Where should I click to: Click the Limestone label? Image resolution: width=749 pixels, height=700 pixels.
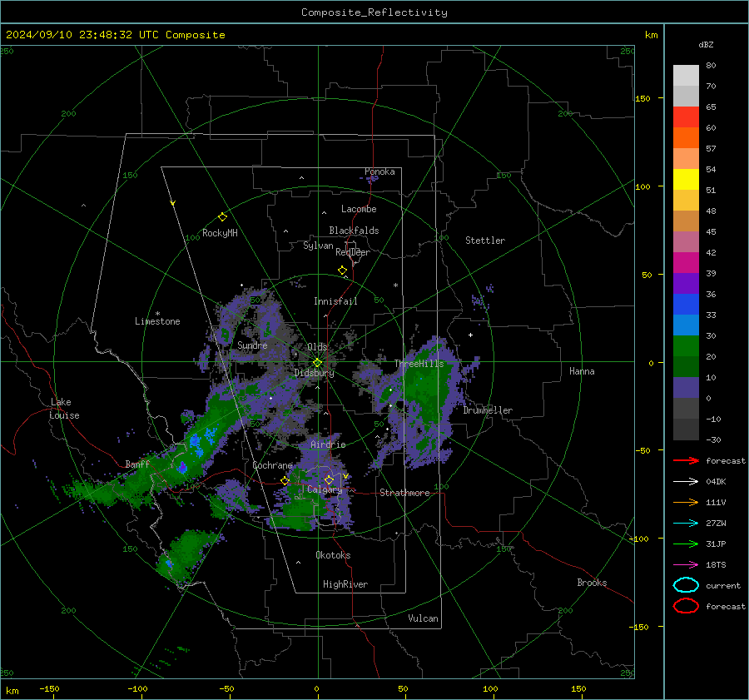coord(157,321)
